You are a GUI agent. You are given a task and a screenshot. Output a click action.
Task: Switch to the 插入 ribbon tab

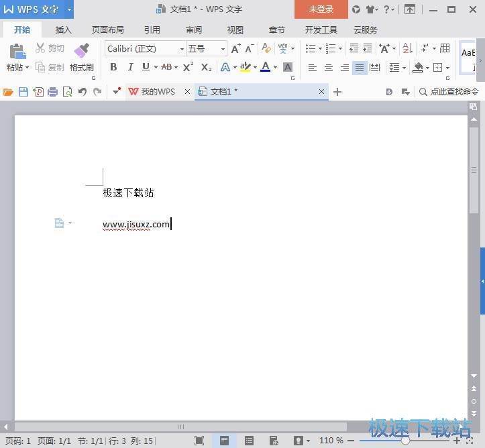click(63, 30)
